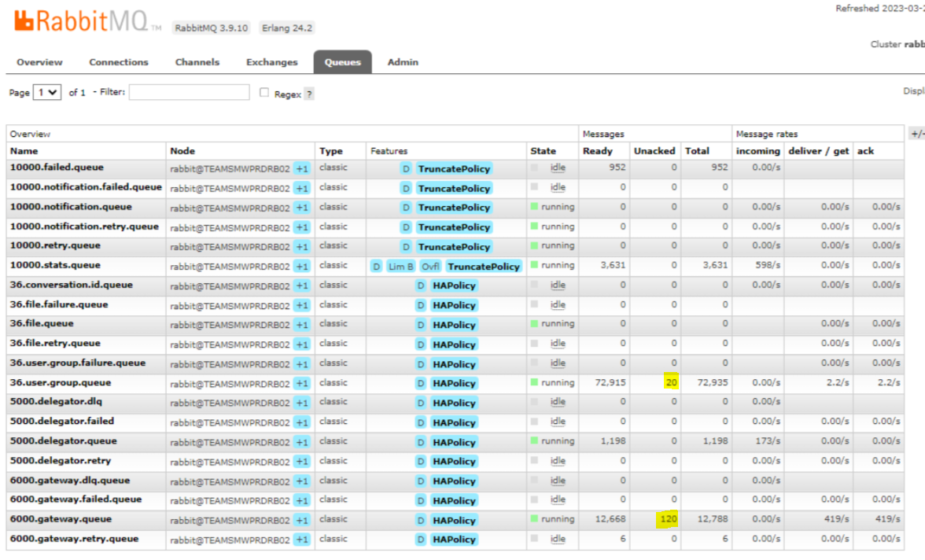
Task: Enable the Regex filter checkbox
Action: click(264, 93)
